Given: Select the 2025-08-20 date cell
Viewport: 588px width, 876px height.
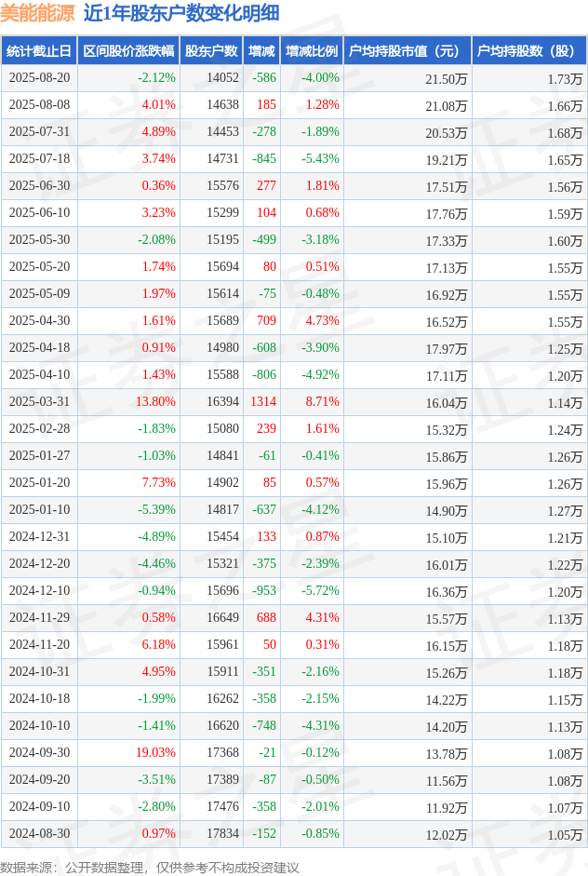Looking at the screenshot, I should pos(39,78).
